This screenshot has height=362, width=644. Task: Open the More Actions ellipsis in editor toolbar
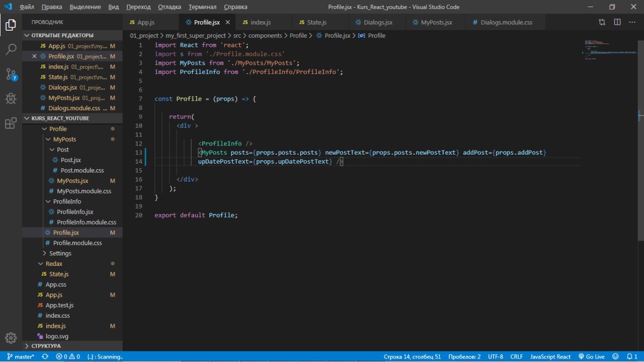coord(632,22)
